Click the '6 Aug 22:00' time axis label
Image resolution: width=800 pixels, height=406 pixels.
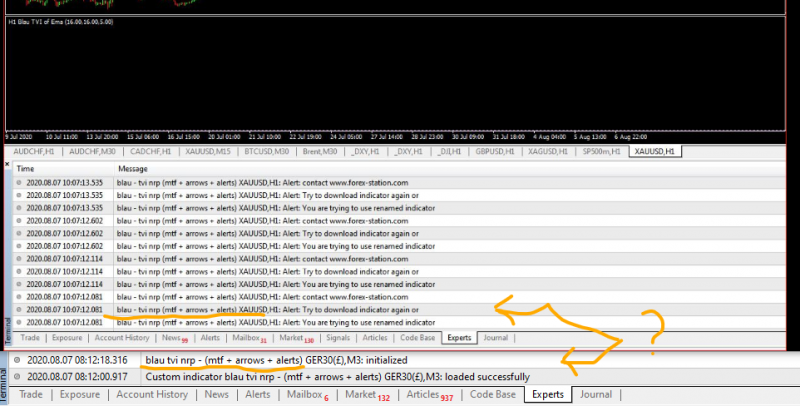631,137
